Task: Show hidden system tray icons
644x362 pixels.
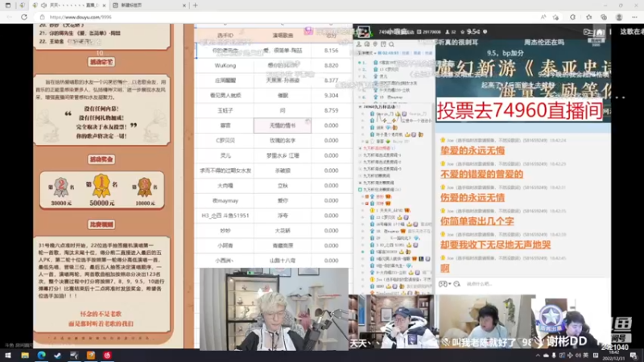Action: pyautogui.click(x=538, y=356)
